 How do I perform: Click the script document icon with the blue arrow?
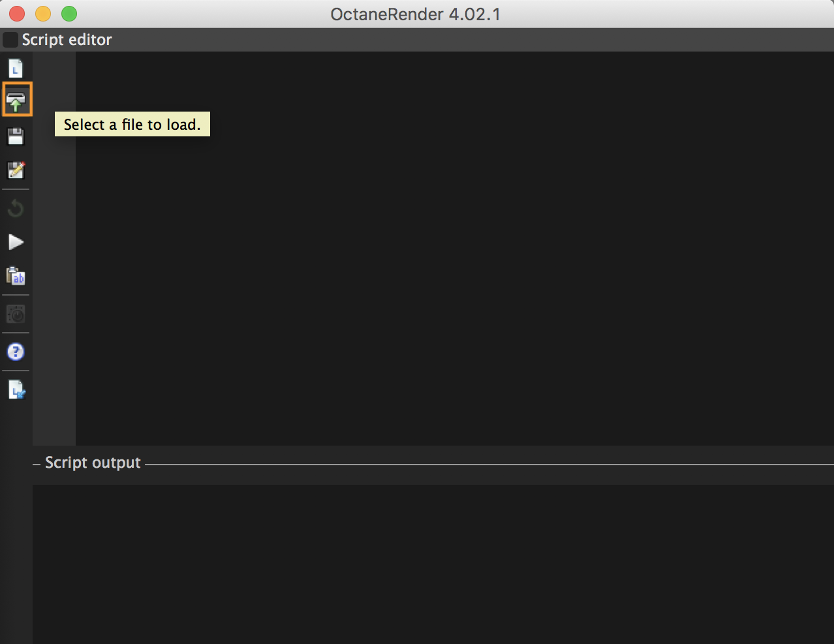click(16, 390)
